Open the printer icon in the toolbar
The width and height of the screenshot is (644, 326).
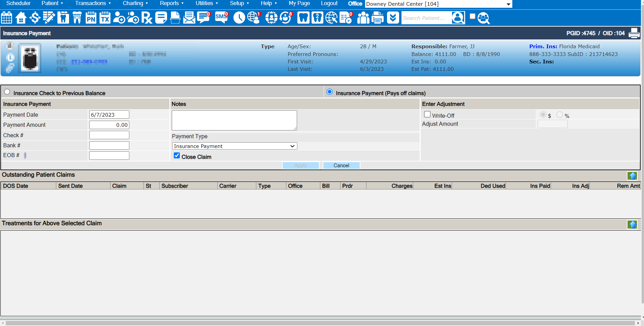377,18
